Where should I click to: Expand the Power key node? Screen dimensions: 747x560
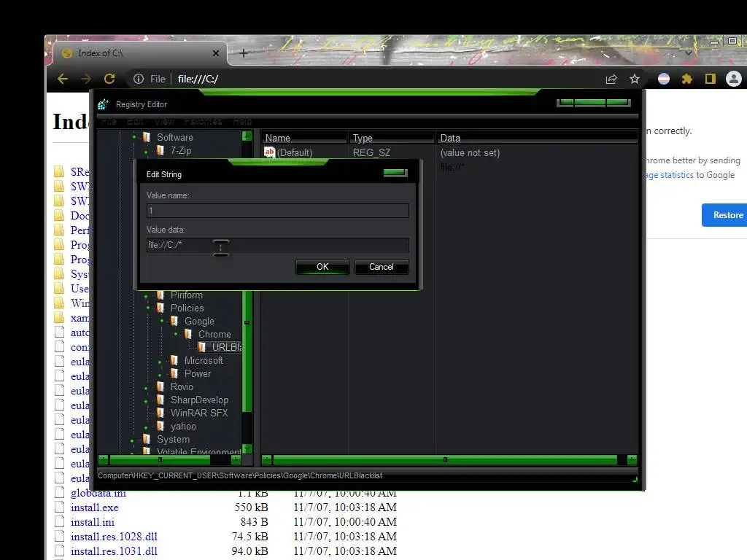[x=160, y=376]
